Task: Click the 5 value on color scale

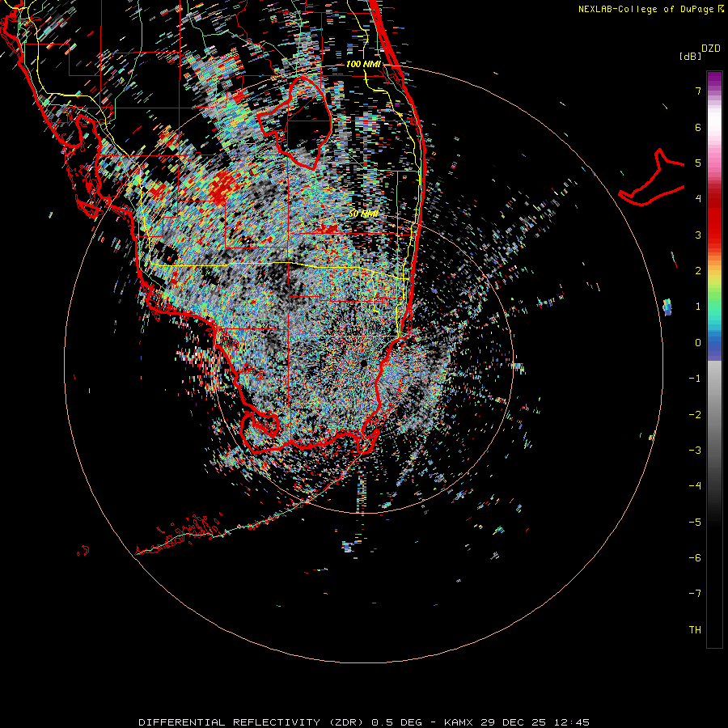Action: [x=698, y=163]
